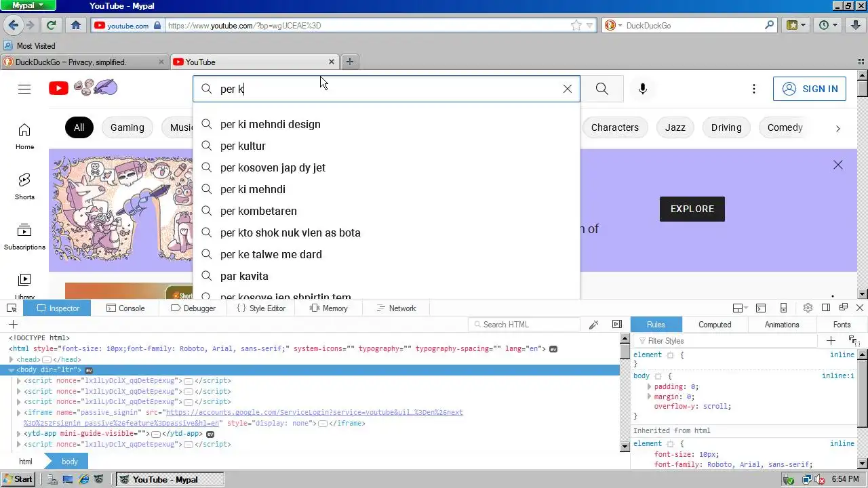This screenshot has width=868, height=488.
Task: Clear the search box with the X
Action: click(568, 89)
